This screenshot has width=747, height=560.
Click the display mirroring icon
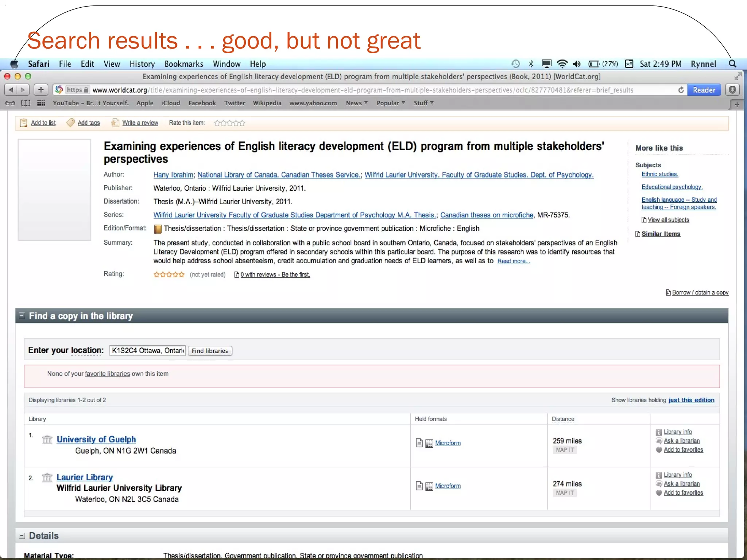click(546, 64)
